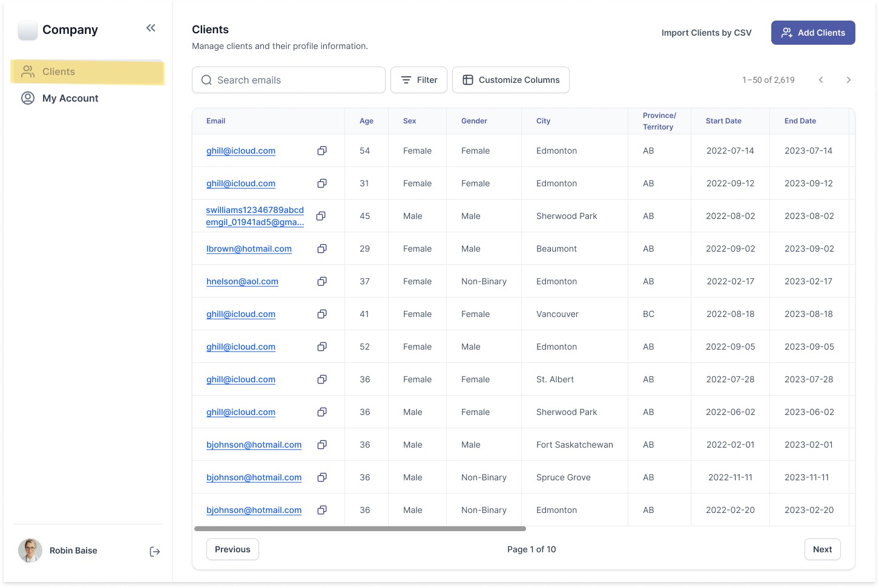Go to previous results with left chevron
This screenshot has width=879, height=588.
coord(821,80)
